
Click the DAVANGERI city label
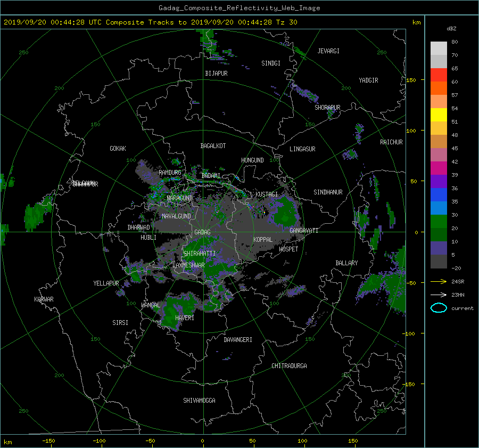point(238,340)
